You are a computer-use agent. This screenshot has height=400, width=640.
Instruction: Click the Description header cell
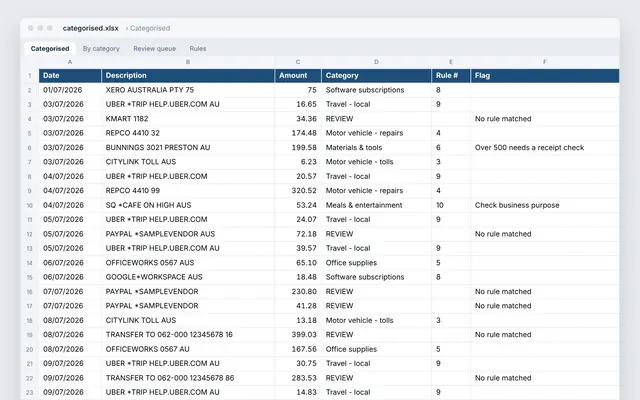coord(188,76)
